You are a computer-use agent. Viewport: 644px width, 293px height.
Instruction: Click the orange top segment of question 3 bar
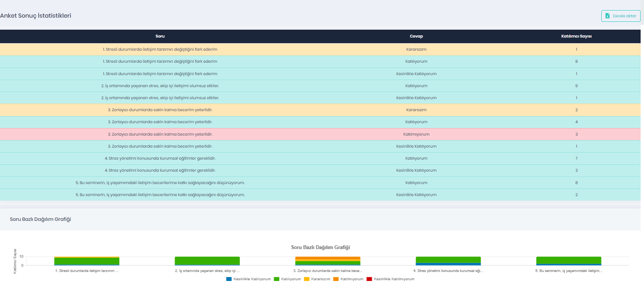coord(327,258)
